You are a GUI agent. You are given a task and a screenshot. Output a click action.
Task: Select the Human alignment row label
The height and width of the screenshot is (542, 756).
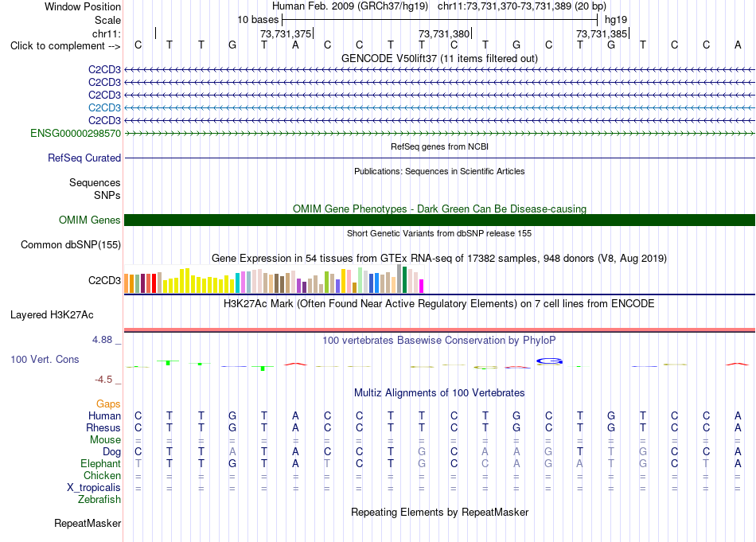(104, 415)
